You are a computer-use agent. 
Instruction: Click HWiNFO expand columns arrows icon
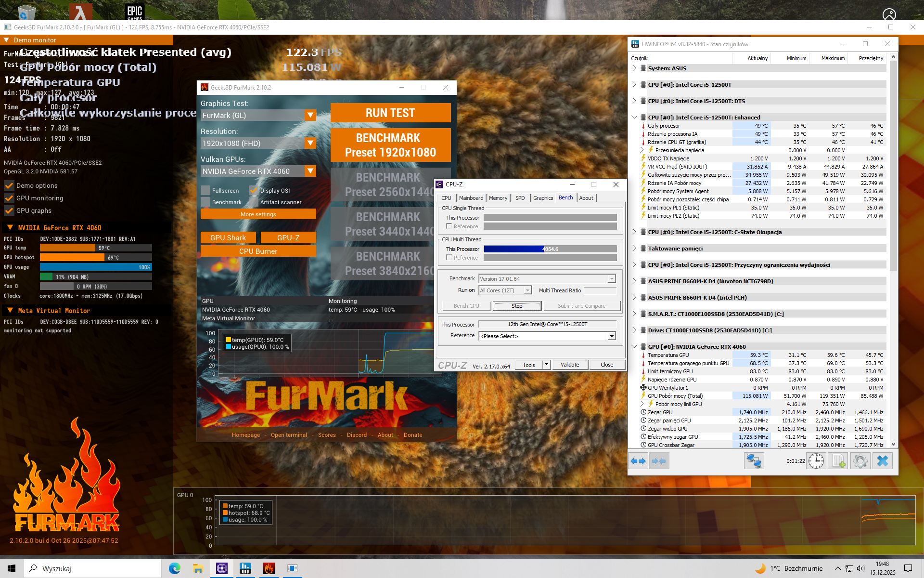click(x=638, y=461)
